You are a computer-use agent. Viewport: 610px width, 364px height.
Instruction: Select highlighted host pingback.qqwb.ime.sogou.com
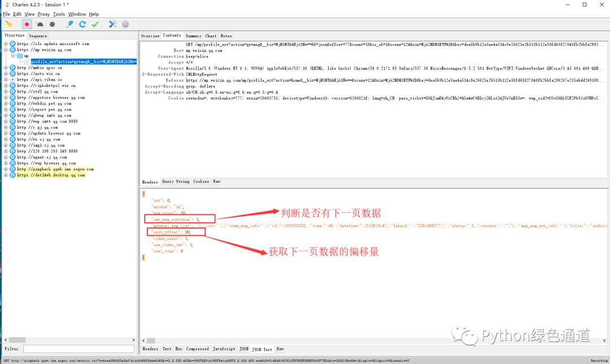pyautogui.click(x=55, y=169)
